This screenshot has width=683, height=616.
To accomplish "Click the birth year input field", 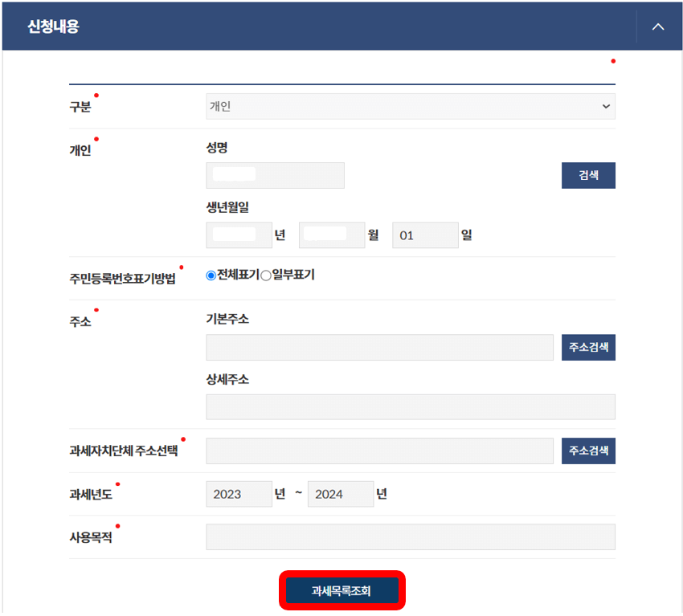I will (239, 235).
